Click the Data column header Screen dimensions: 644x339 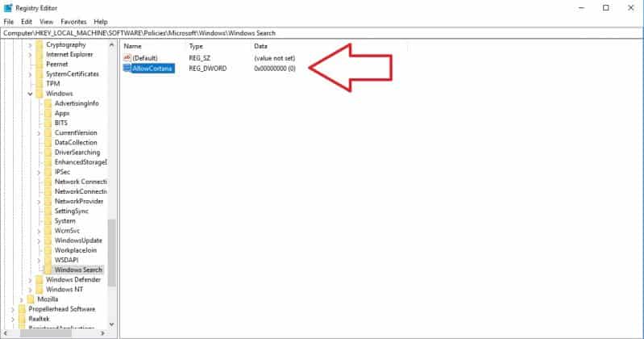point(261,47)
